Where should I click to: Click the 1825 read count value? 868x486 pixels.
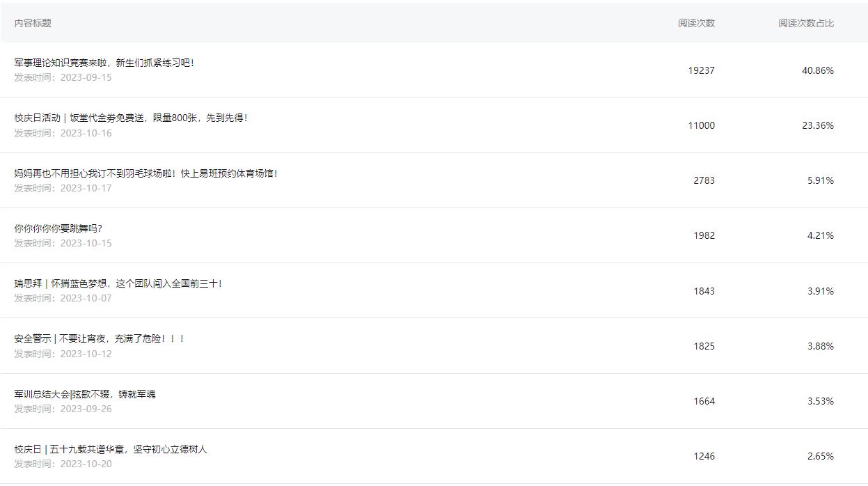point(704,346)
